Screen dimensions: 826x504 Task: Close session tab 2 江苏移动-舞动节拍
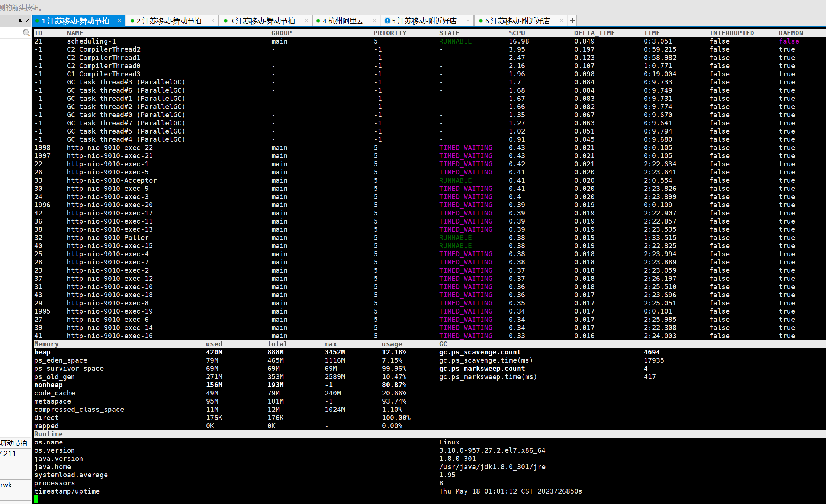click(x=213, y=21)
